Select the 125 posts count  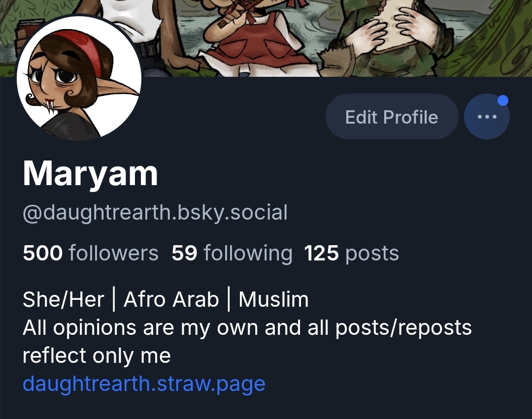[352, 253]
